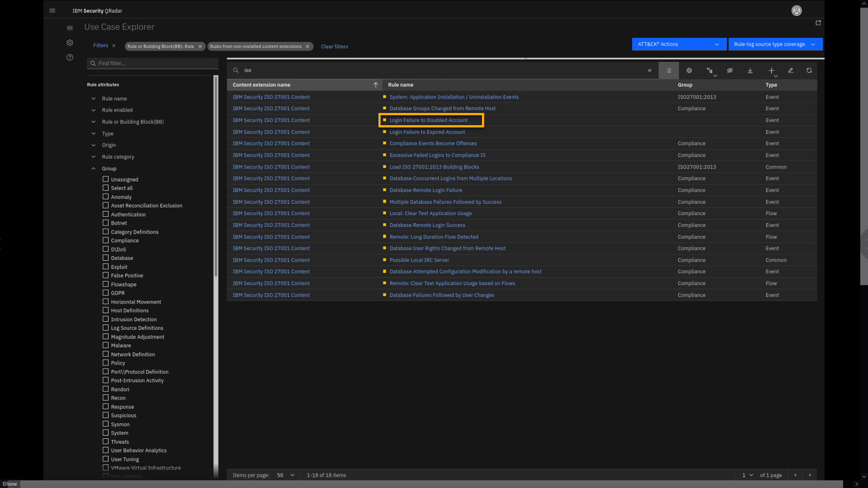This screenshot has width=868, height=488.
Task: Sort by Content extension name column header
Action: [x=261, y=85]
